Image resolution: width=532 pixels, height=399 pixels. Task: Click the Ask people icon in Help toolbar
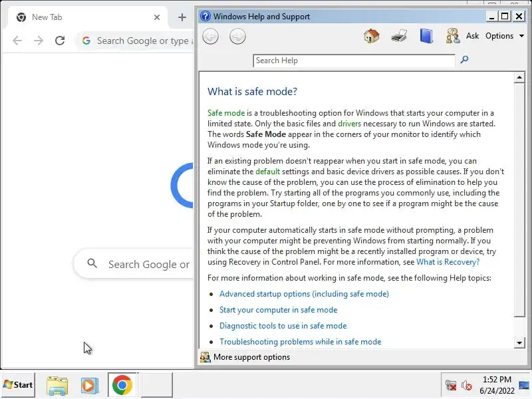click(453, 36)
